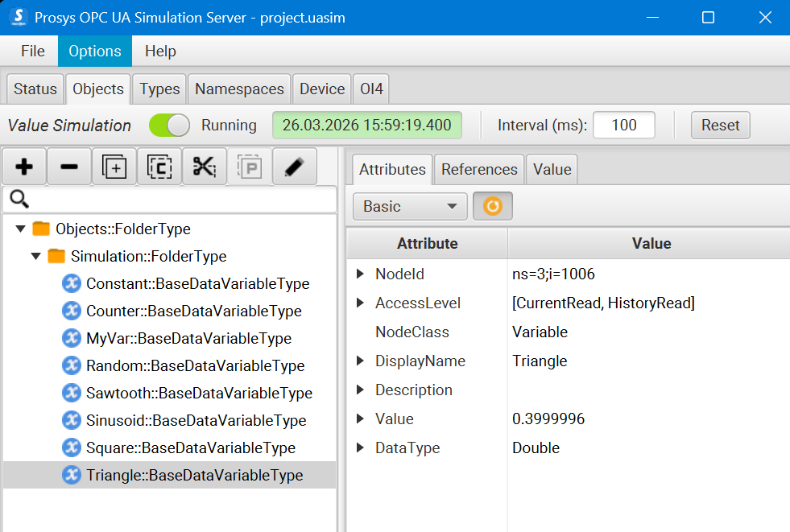Click the minus Remove node icon
Viewport: 790px width, 532px height.
point(69,167)
